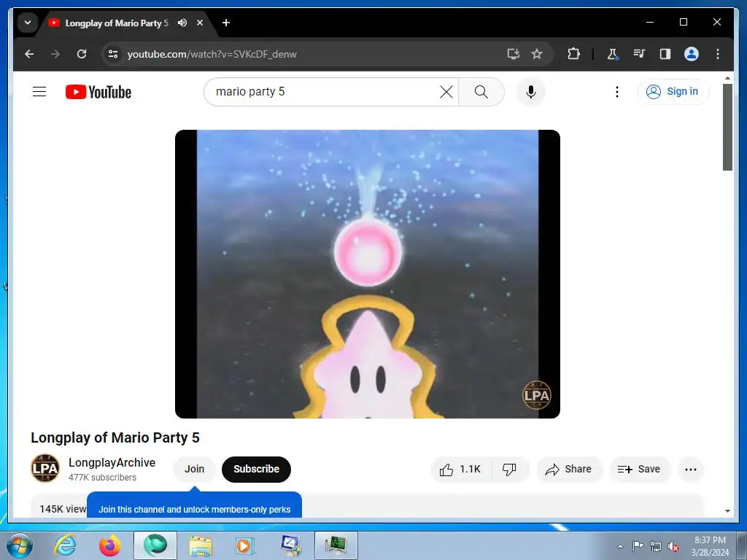Share this video
Viewport: 747px width, 560px height.
pos(569,470)
